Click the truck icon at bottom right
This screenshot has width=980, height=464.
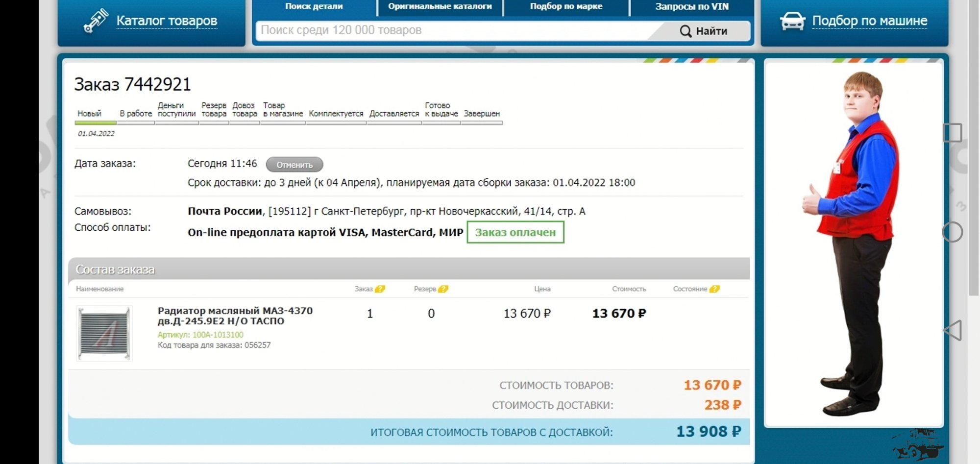click(x=918, y=445)
